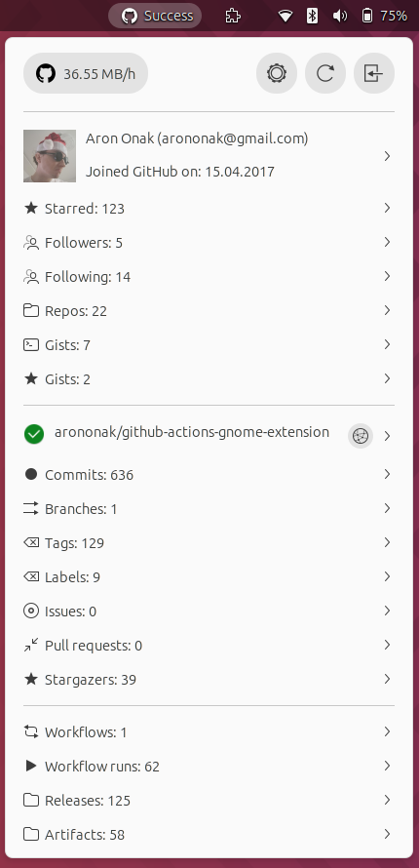Click the refresh arrow icon
419x868 pixels.
[x=325, y=73]
